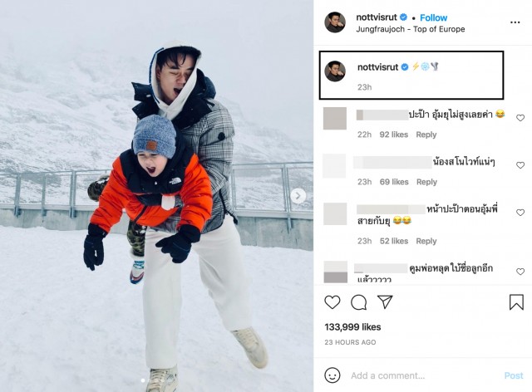Share post via paper plane icon
Image resolution: width=532 pixels, height=392 pixels.
click(x=385, y=301)
